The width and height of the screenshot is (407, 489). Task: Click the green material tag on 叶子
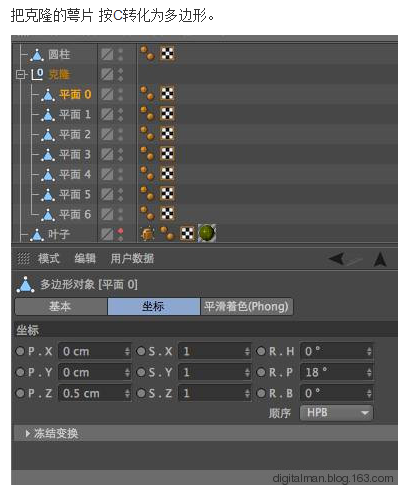[207, 233]
